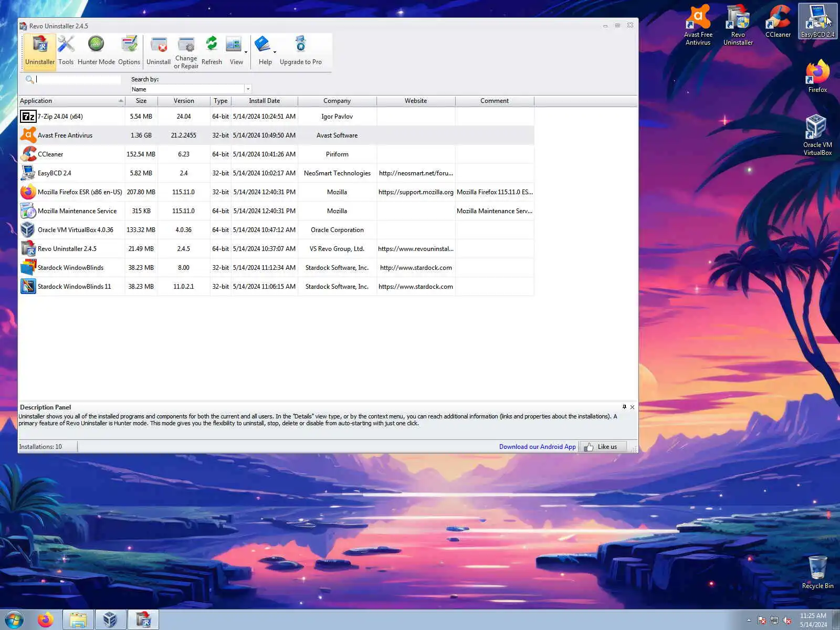Click the 'NeoSmart Technologies' company cell
The image size is (840, 630).
tap(337, 173)
